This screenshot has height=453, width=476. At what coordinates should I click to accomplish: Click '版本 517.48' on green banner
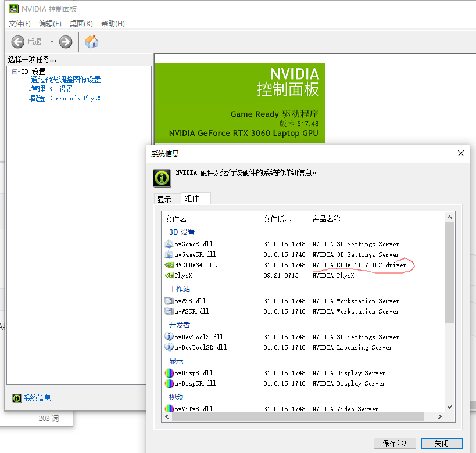(x=299, y=124)
